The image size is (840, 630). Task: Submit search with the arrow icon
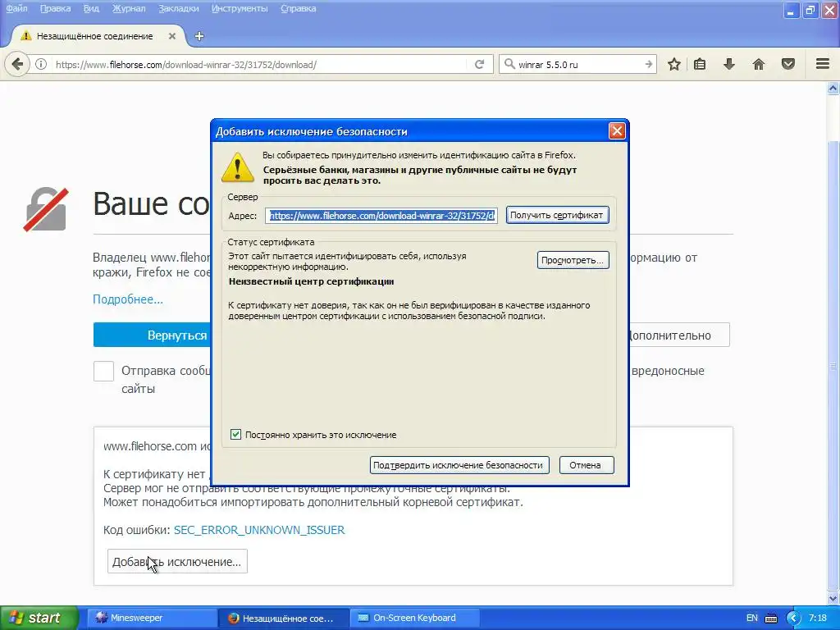coord(648,64)
